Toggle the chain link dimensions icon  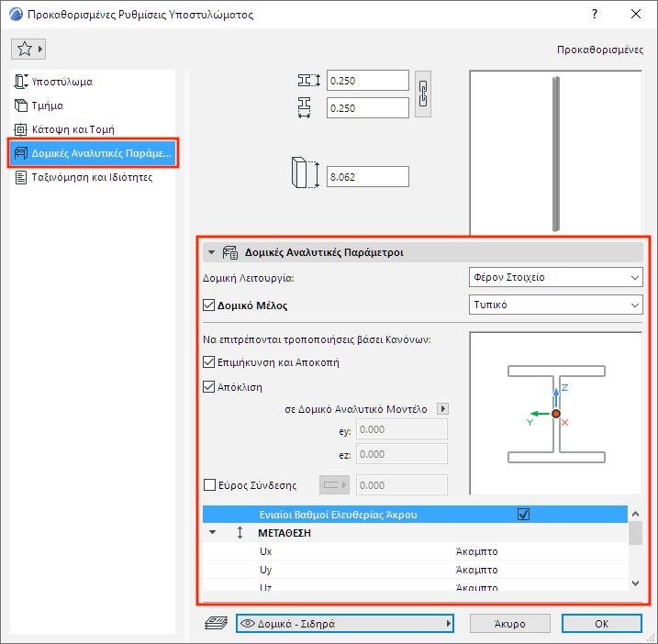click(x=423, y=94)
